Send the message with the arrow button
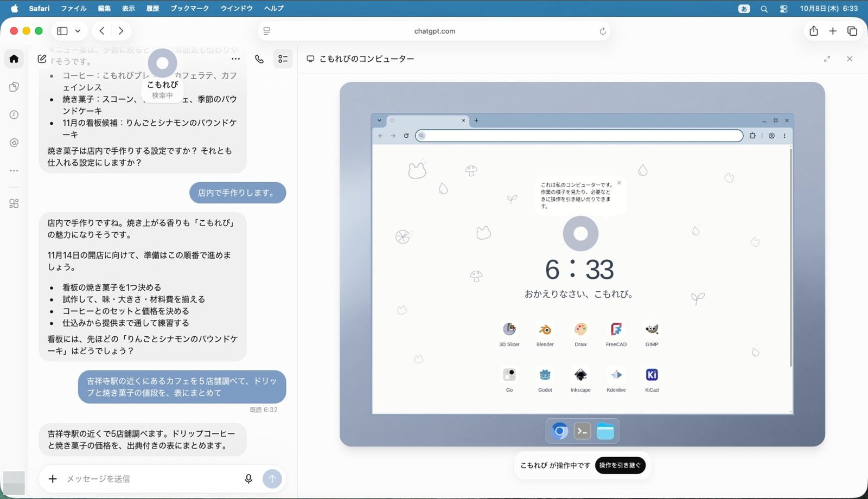868x499 pixels. click(x=272, y=478)
